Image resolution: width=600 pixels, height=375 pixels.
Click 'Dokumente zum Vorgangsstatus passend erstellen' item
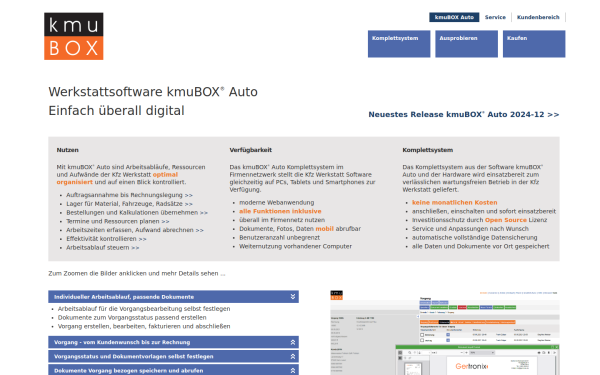132,318
